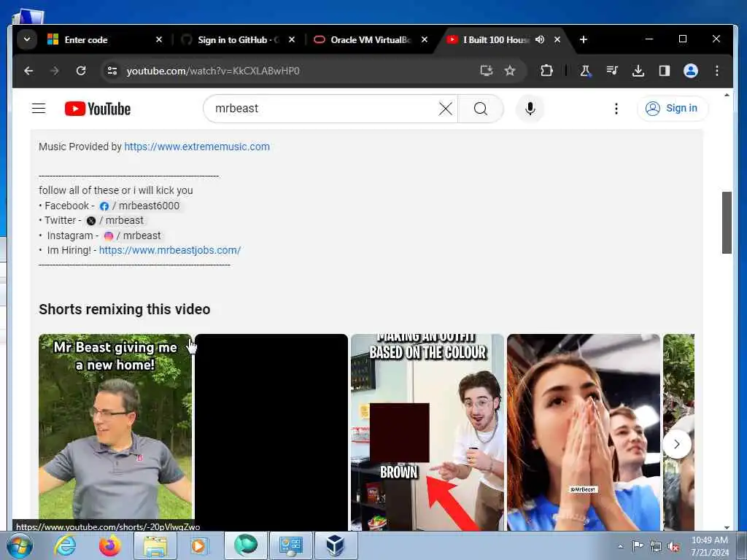Switch to the Sign in to GitHub tab
This screenshot has height=560, width=747.
tap(239, 40)
